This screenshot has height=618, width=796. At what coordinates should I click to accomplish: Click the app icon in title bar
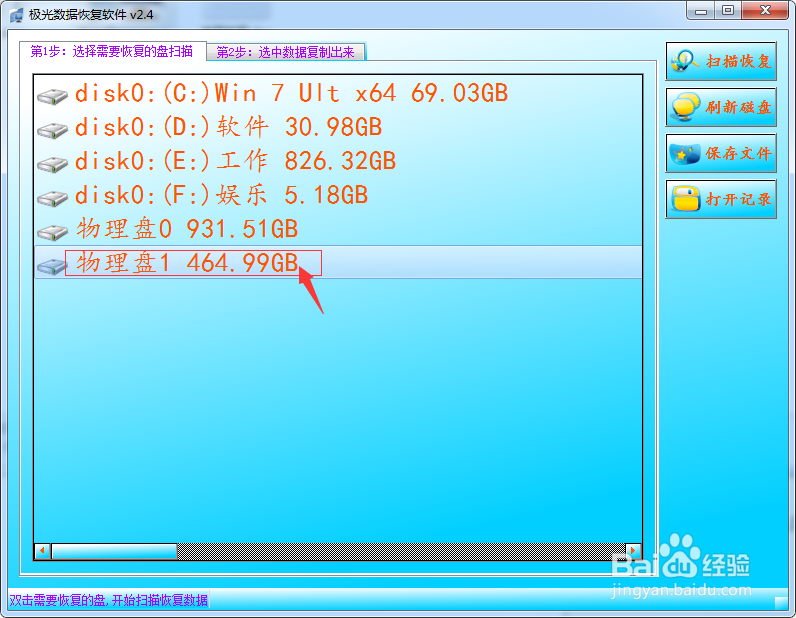(16, 15)
